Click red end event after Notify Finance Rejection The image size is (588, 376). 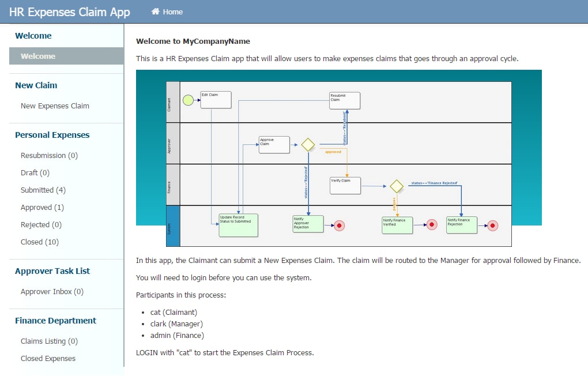pyautogui.click(x=493, y=225)
